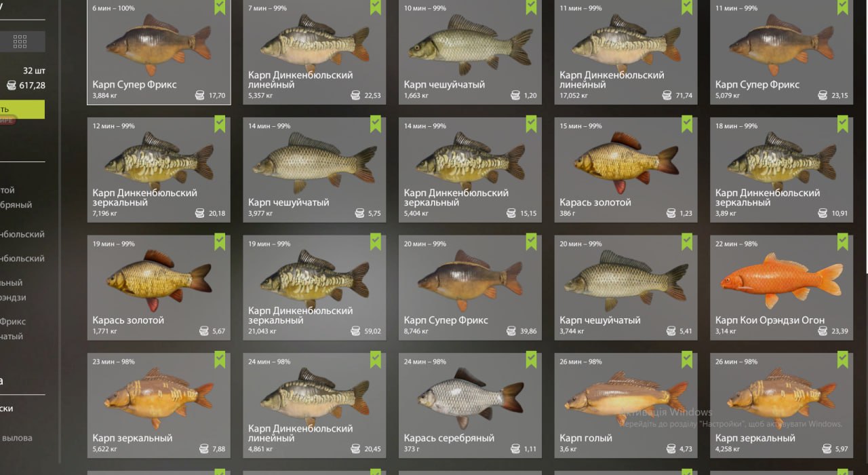
Task: Toggle the checkmark on Карп голый card
Action: click(687, 360)
